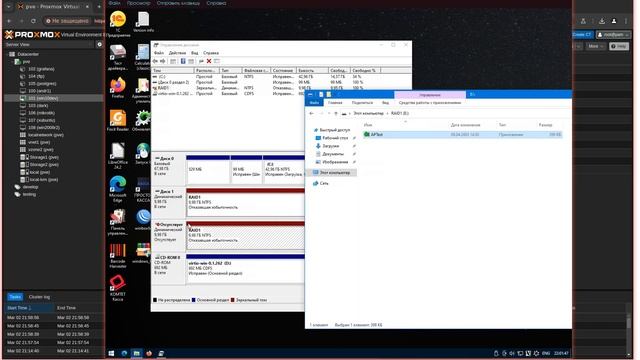
Task: Open the Server View dropdown in Proxmox
Action: coord(49,44)
